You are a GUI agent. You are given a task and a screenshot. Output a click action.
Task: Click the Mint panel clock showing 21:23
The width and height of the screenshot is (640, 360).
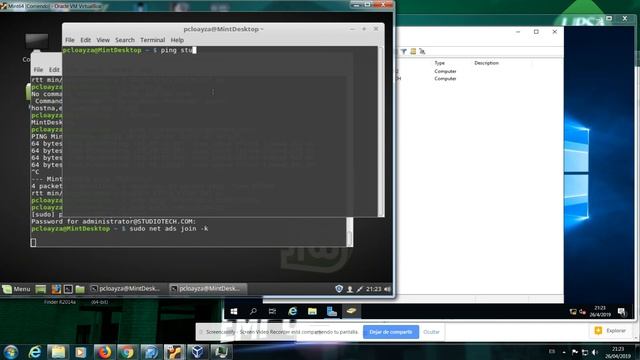pos(373,289)
